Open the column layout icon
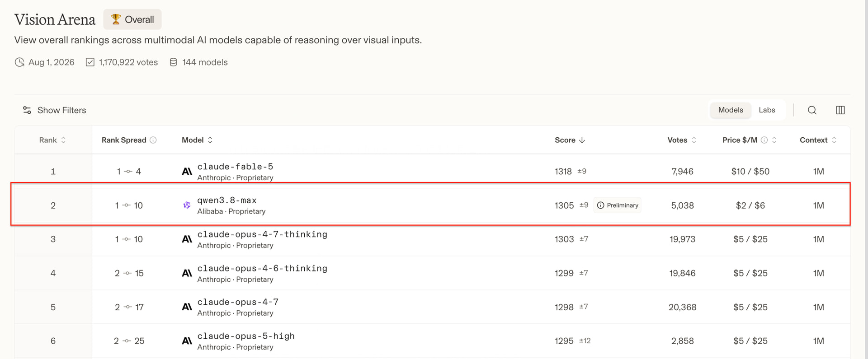This screenshot has width=868, height=359. coord(840,110)
